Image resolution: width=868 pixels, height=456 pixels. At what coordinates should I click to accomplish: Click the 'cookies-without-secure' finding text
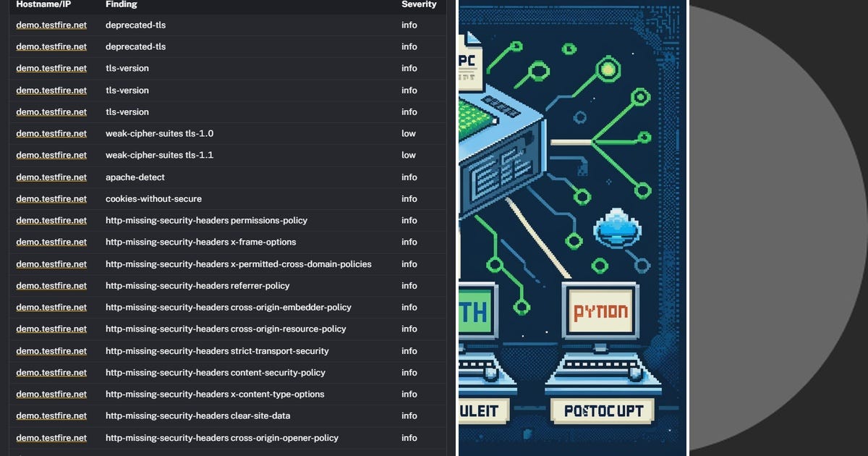click(x=153, y=198)
